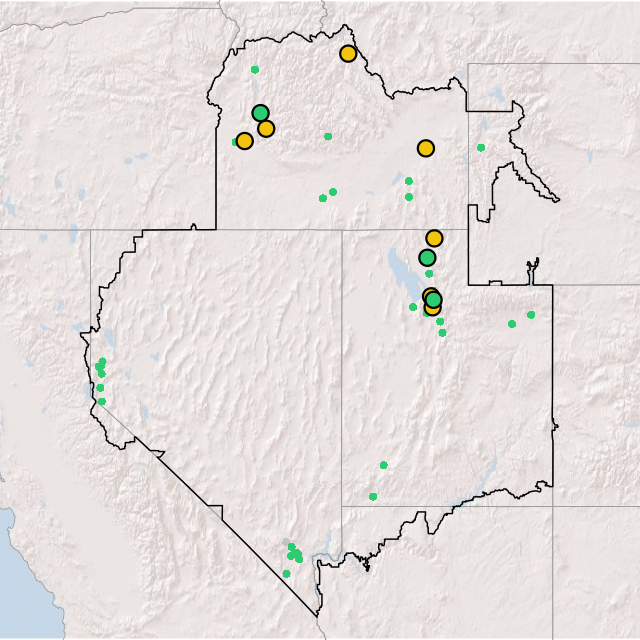Screen dimensions: 640x640
Task: Select yellow marker touching the northwest green marker
Action: click(266, 129)
